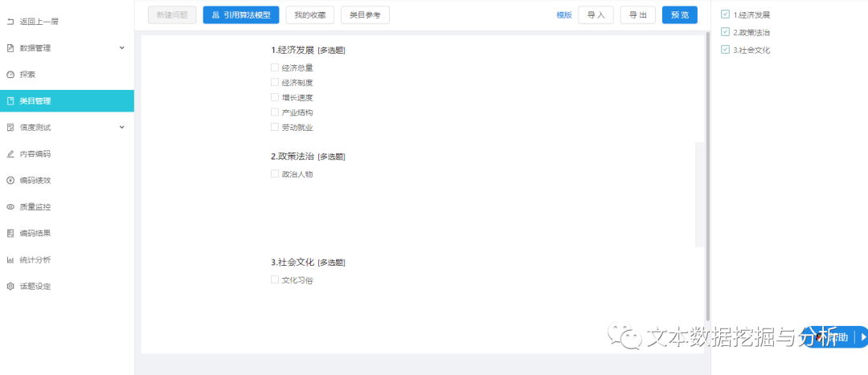Click the 返回上一层 back arrow icon

[10, 22]
